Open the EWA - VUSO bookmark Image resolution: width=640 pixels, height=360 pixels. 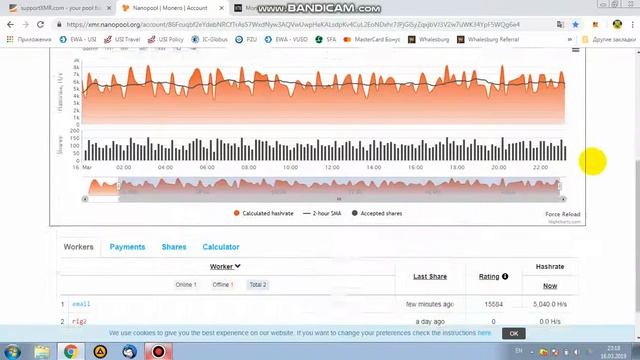pyautogui.click(x=286, y=40)
